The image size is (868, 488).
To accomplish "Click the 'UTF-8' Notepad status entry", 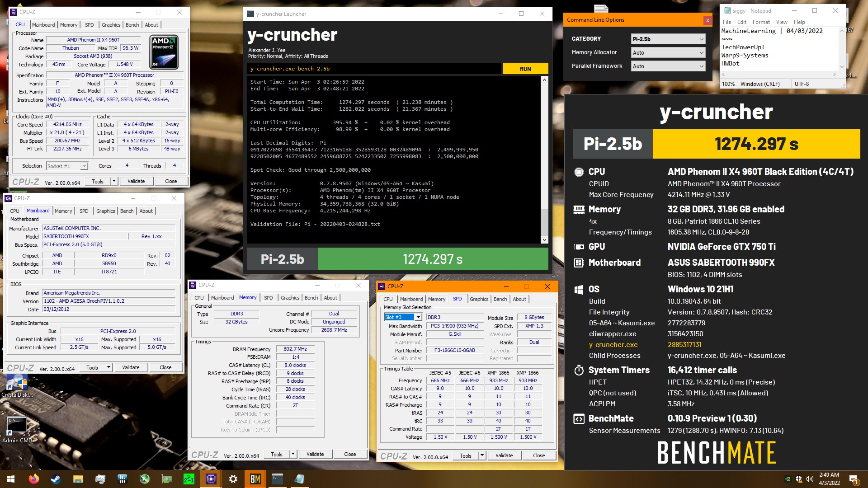I will click(x=802, y=84).
